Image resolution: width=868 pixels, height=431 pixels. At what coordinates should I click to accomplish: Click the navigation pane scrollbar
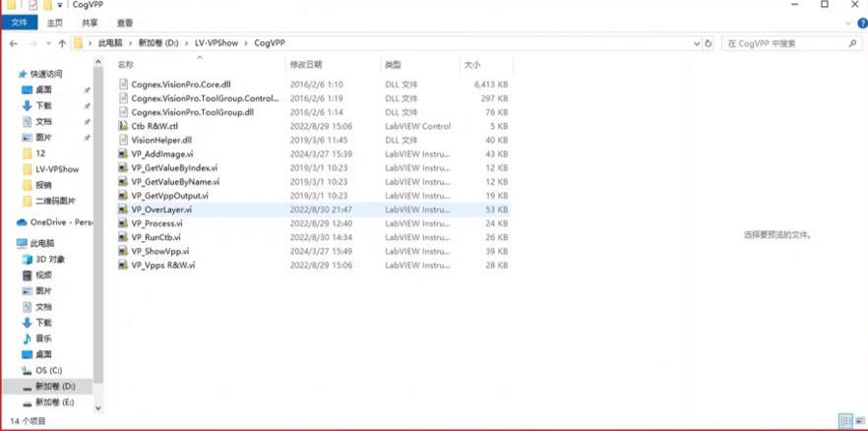coord(98,224)
